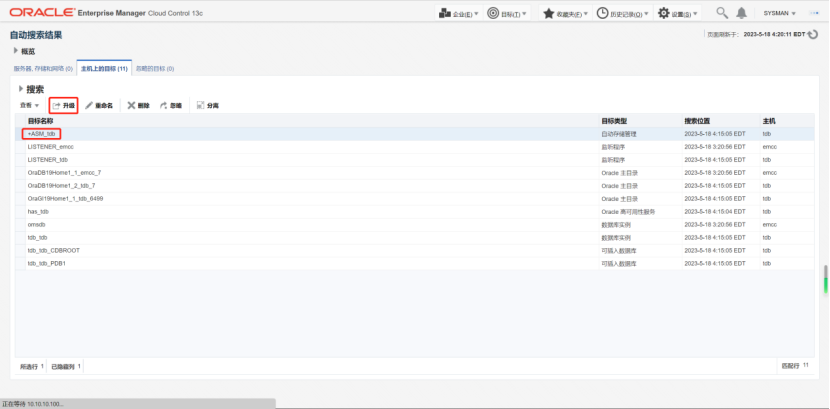The height and width of the screenshot is (409, 830).
Task: Sort by the 主机 column header
Action: (787, 121)
